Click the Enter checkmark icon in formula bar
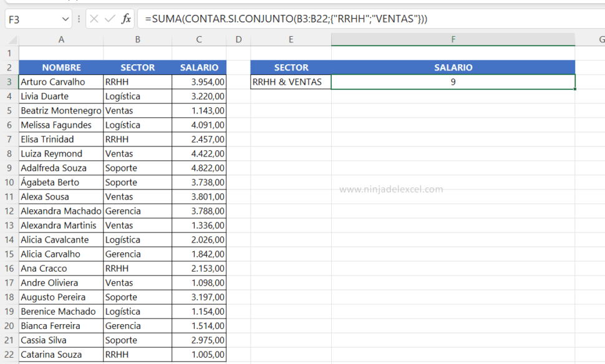605x364 pixels. point(109,19)
